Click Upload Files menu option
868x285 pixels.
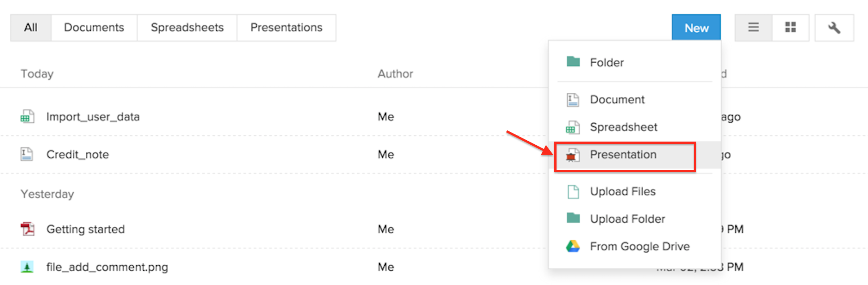click(x=623, y=192)
